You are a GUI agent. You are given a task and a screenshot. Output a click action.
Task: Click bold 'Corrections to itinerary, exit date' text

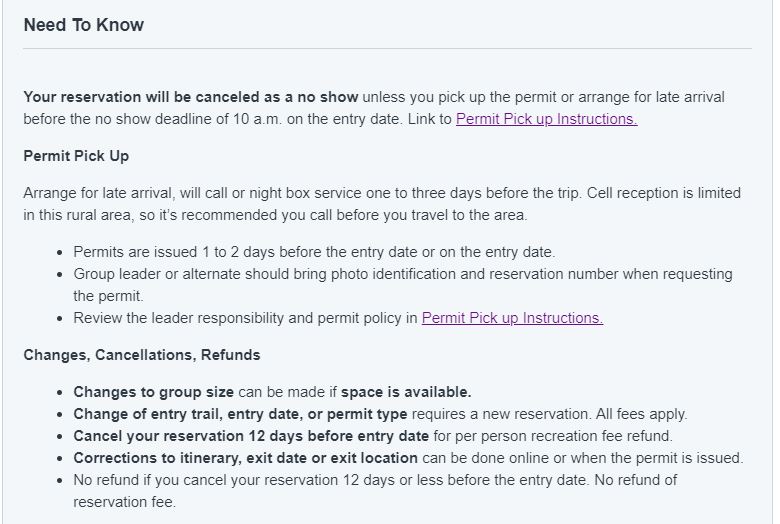[x=246, y=458]
